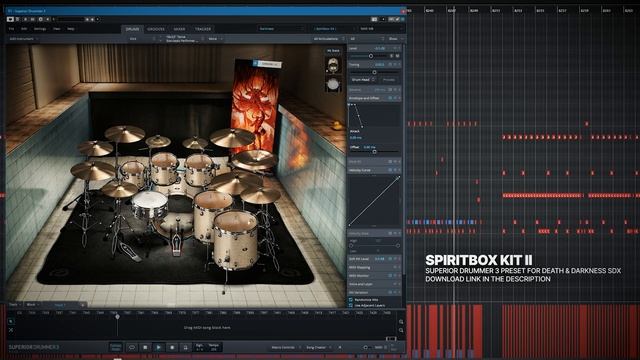Click the Tempo value field

click(x=214, y=347)
